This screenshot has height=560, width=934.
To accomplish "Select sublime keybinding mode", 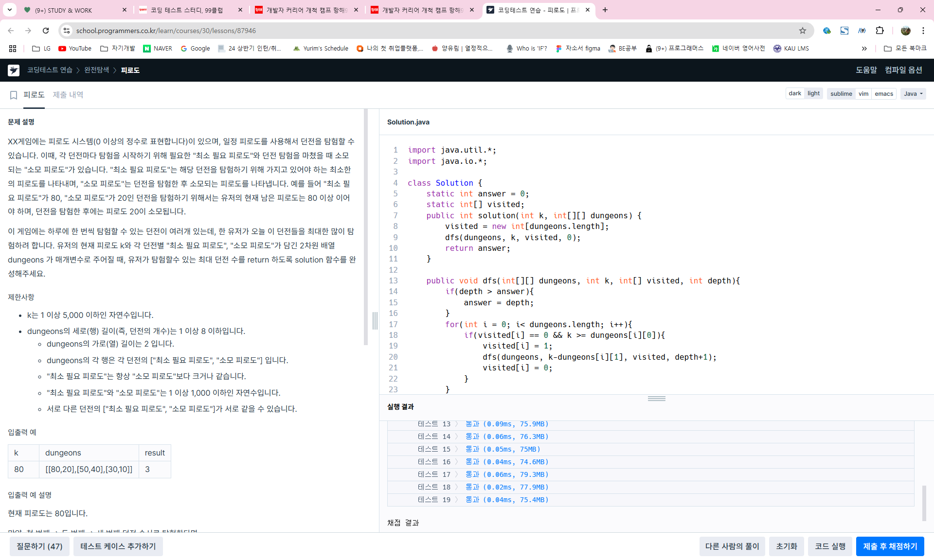I will 841,94.
